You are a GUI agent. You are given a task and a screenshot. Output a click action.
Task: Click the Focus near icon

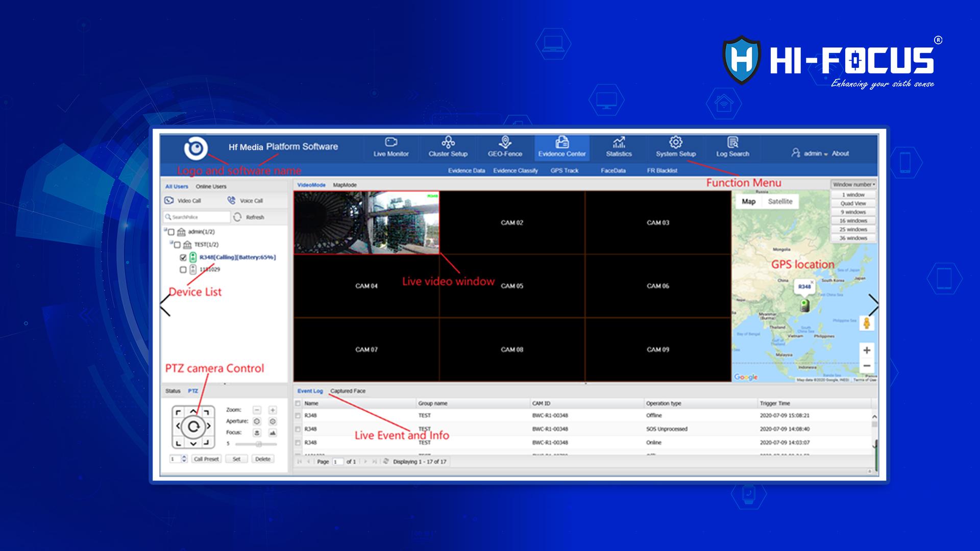[x=257, y=433]
